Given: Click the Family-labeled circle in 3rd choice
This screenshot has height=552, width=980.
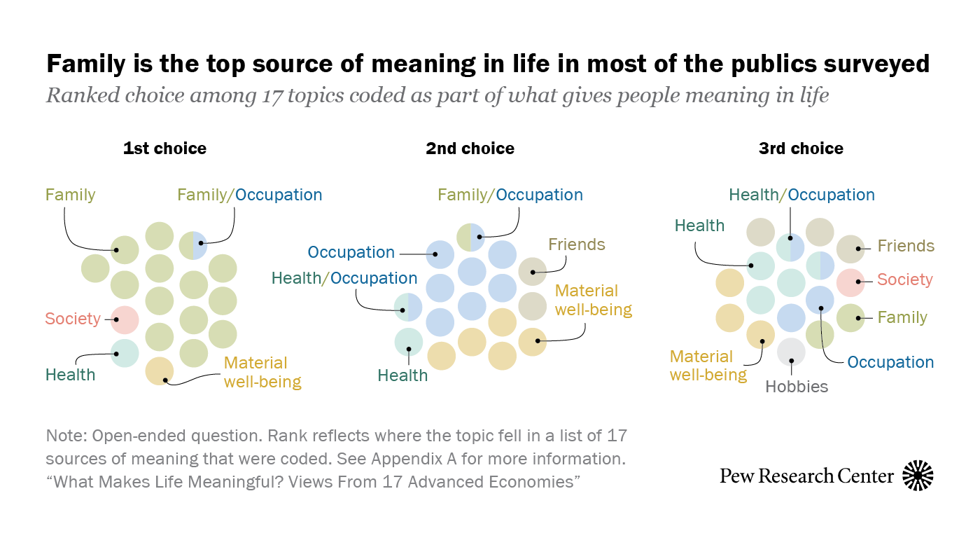Looking at the screenshot, I should tap(850, 318).
